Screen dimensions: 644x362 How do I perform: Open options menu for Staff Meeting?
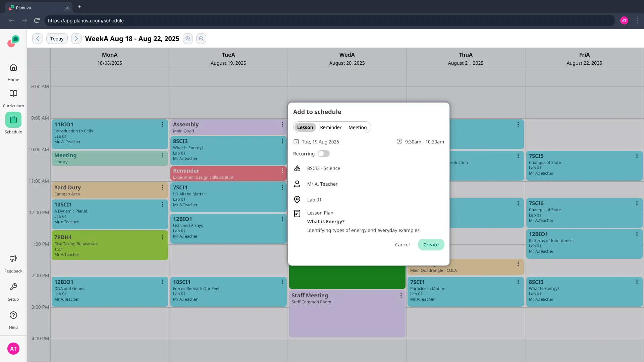click(401, 295)
